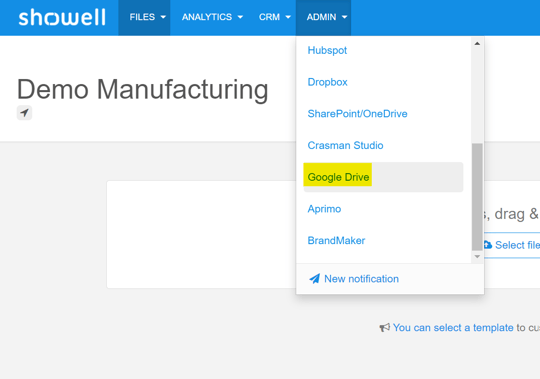This screenshot has width=540, height=379.
Task: Choose BrandMaker entry
Action: 336,240
